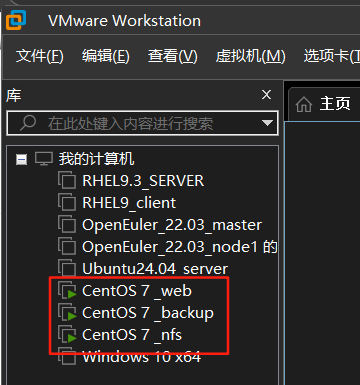
Task: Click running VM icon beside CentOS 7 _backup
Action: tap(68, 313)
